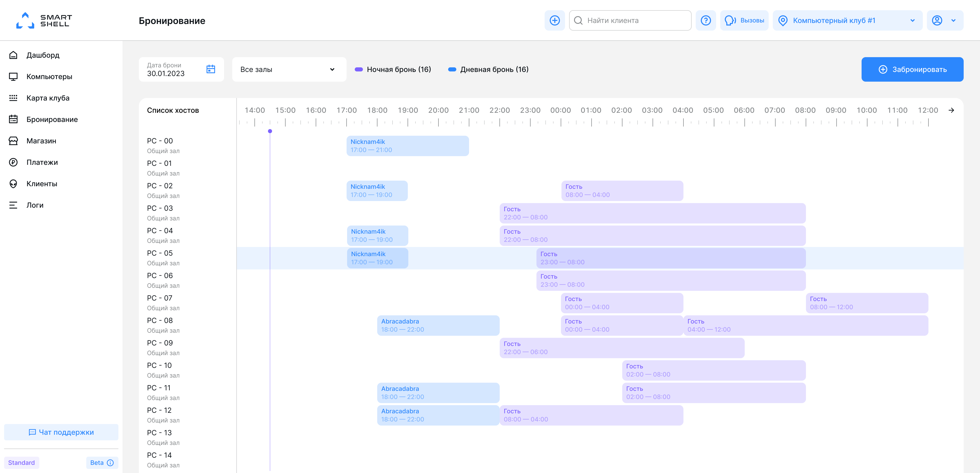Select Abracadabra 18:00—22:00 booking on PC-08
The image size is (980, 473).
438,325
